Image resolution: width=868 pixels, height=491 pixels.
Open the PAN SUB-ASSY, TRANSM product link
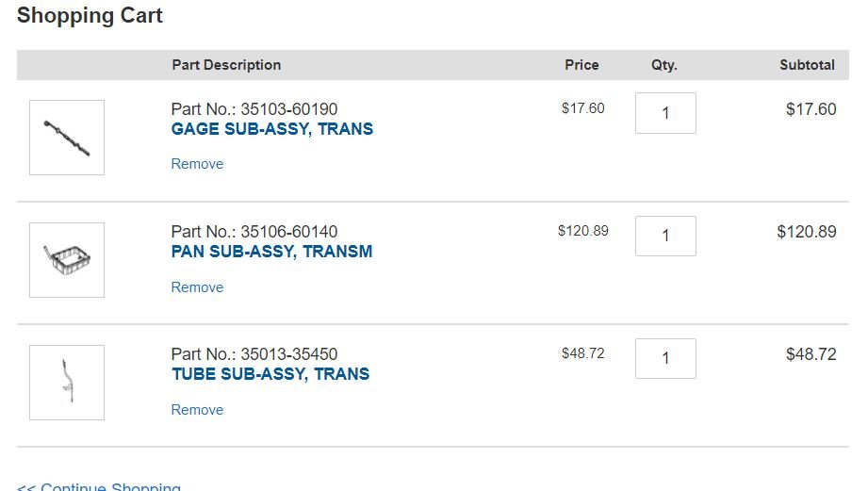click(271, 252)
